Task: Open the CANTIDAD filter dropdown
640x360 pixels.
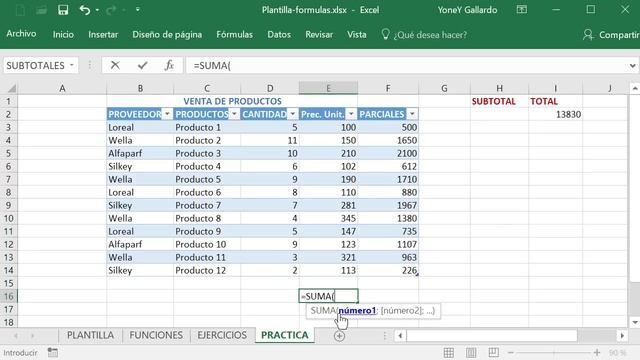Action: pos(292,114)
